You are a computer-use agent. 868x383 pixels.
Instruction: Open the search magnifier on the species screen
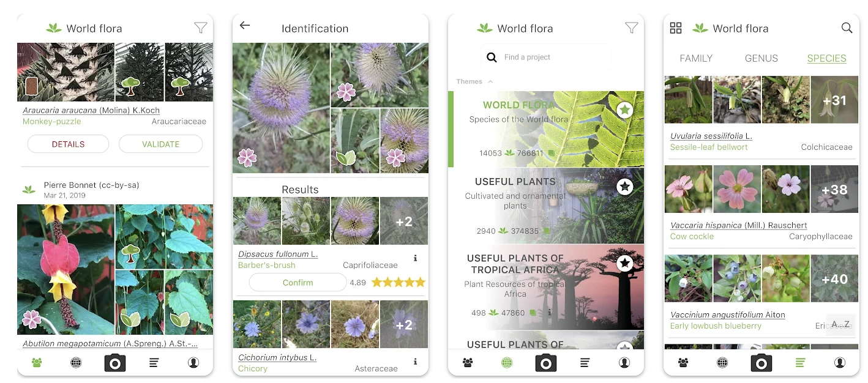pos(847,28)
